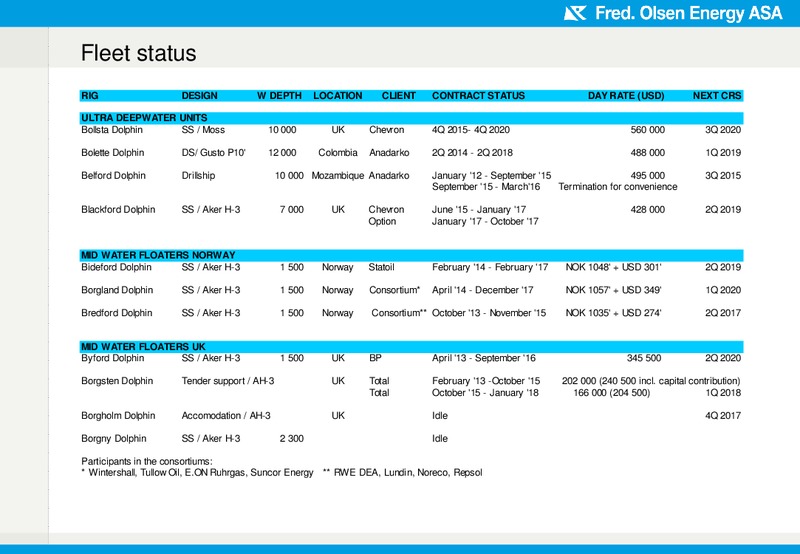Click the 345 500 day rate

coord(644,358)
